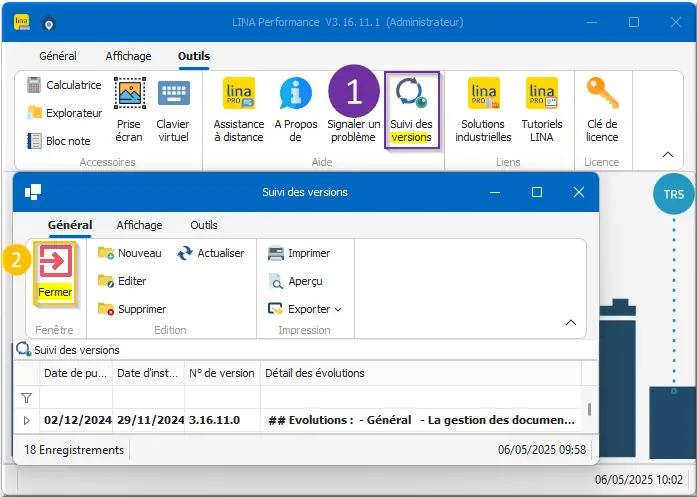Maximize the Suivi des versions window
Image resolution: width=697 pixels, height=497 pixels.
537,192
